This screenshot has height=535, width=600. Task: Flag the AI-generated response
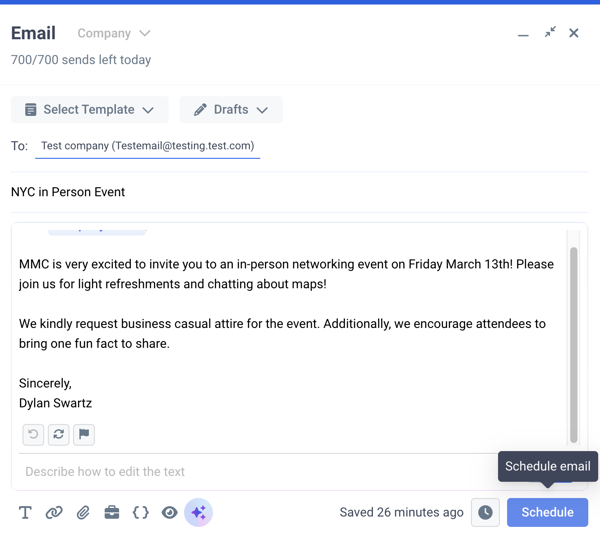(84, 434)
